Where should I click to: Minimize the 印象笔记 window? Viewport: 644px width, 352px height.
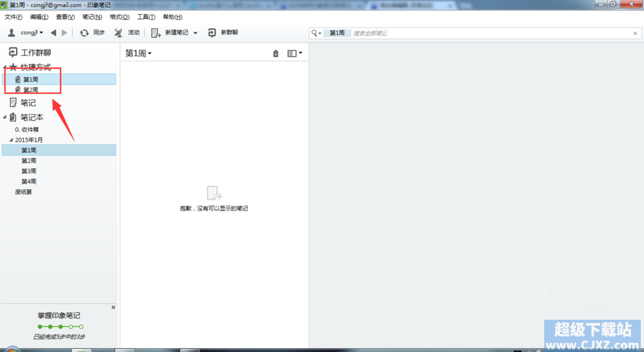pyautogui.click(x=601, y=4)
